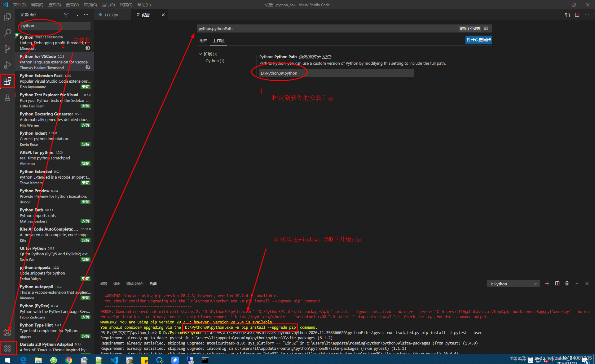This screenshot has height=364, width=595.
Task: Open the Accounts icon in activity bar
Action: (x=7, y=332)
